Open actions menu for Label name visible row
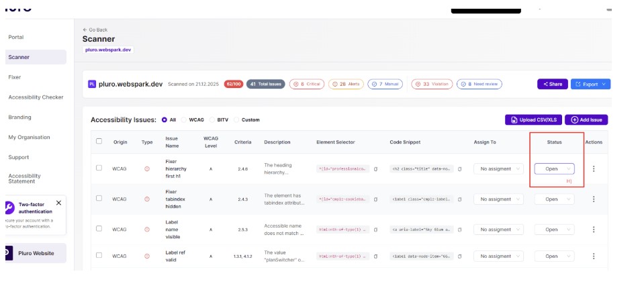Image resolution: width=644 pixels, height=288 pixels. [593, 230]
